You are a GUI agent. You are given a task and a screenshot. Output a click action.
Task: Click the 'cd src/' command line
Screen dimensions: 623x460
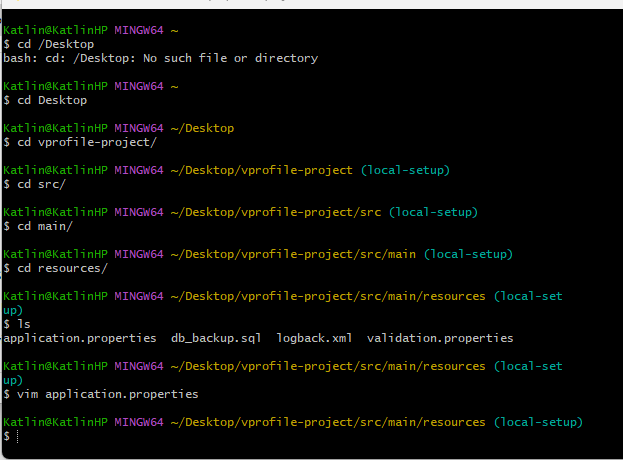pyautogui.click(x=35, y=184)
